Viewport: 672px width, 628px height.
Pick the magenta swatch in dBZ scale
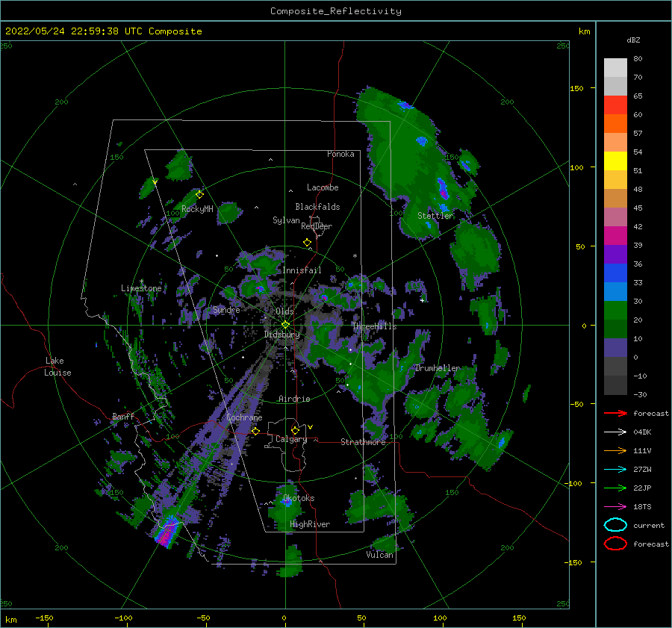(615, 236)
